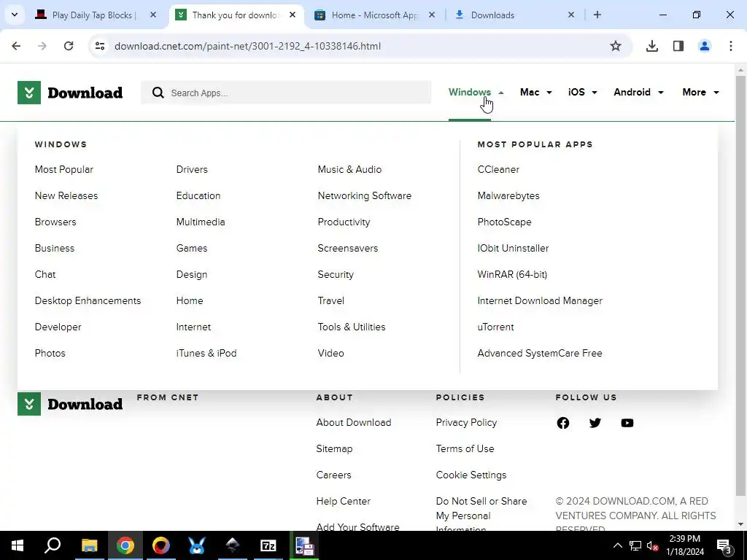Open a new browser tab
This screenshot has height=560, width=747.
597,15
